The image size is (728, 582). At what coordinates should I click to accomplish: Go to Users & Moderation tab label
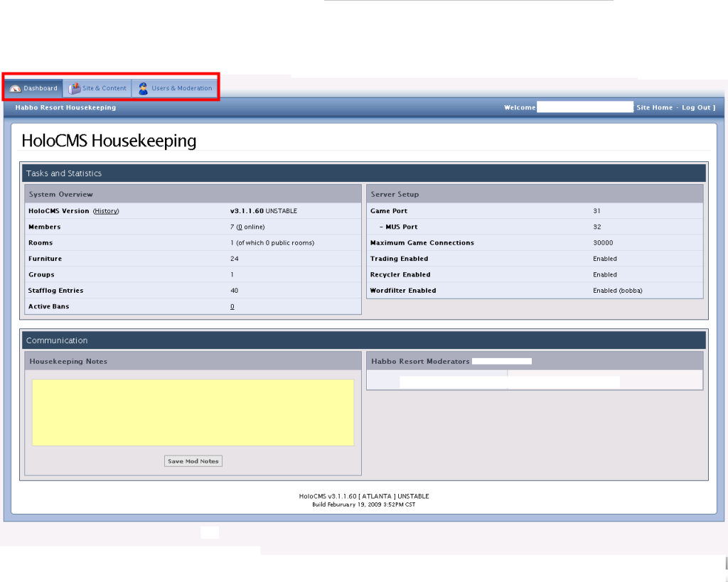tap(181, 88)
